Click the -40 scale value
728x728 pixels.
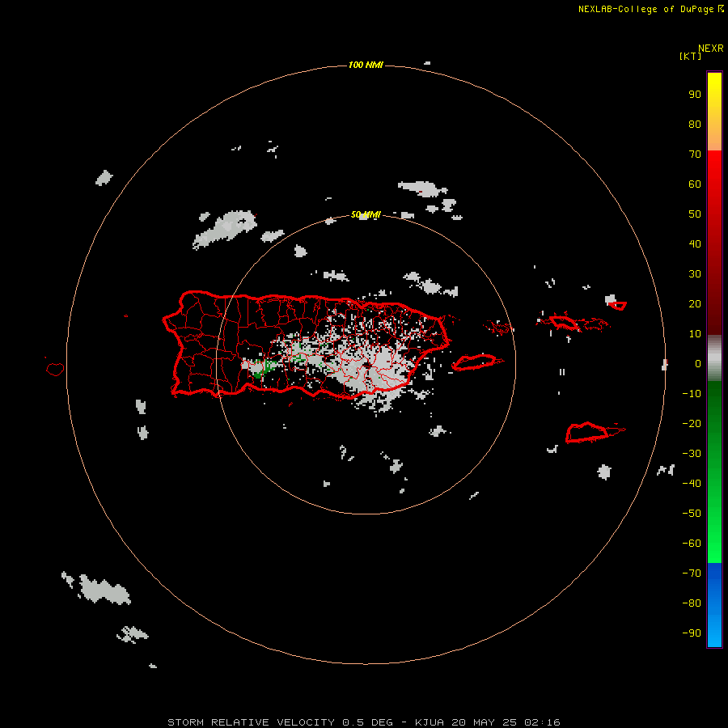(x=692, y=484)
